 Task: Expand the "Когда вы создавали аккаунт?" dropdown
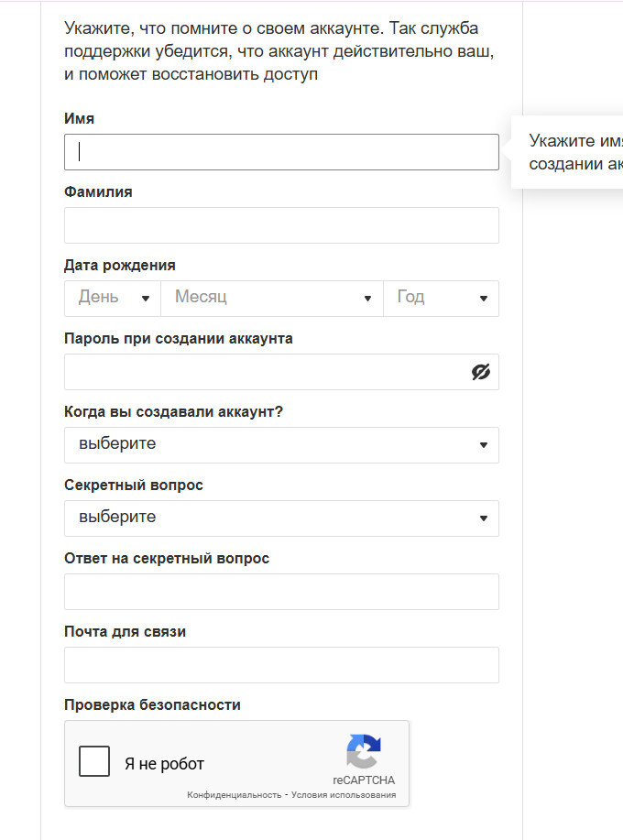pyautogui.click(x=281, y=444)
